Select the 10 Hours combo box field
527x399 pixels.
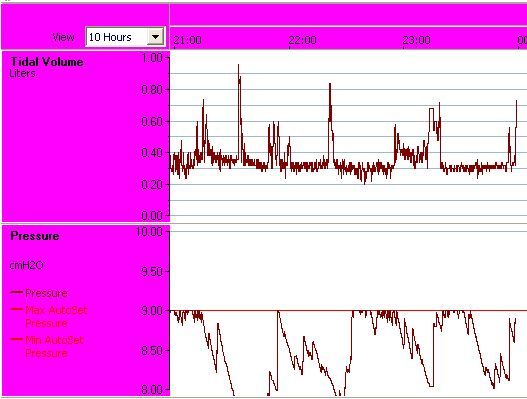point(125,37)
